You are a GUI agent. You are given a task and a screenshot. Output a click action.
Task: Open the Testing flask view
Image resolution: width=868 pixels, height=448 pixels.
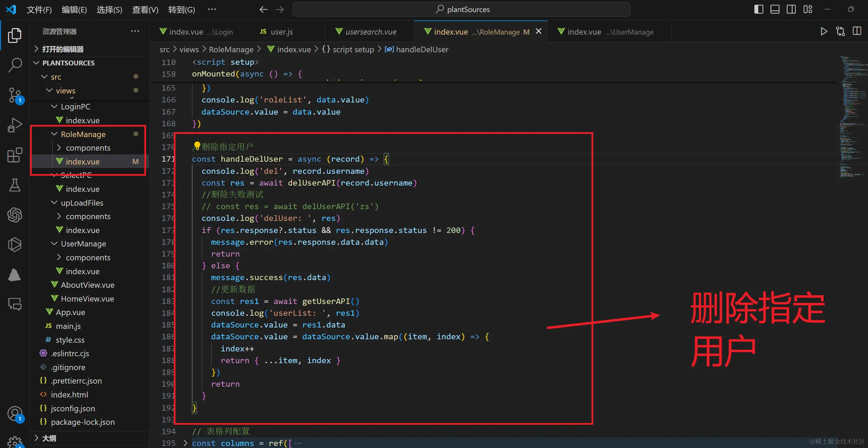click(x=15, y=185)
